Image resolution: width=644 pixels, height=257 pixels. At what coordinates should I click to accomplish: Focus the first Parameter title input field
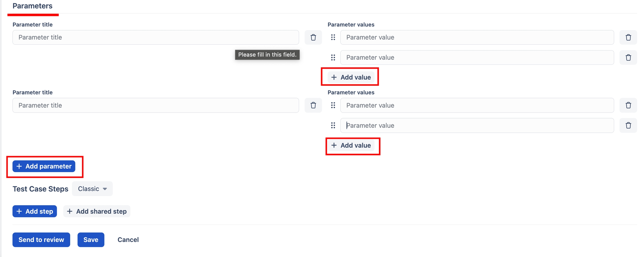point(155,37)
